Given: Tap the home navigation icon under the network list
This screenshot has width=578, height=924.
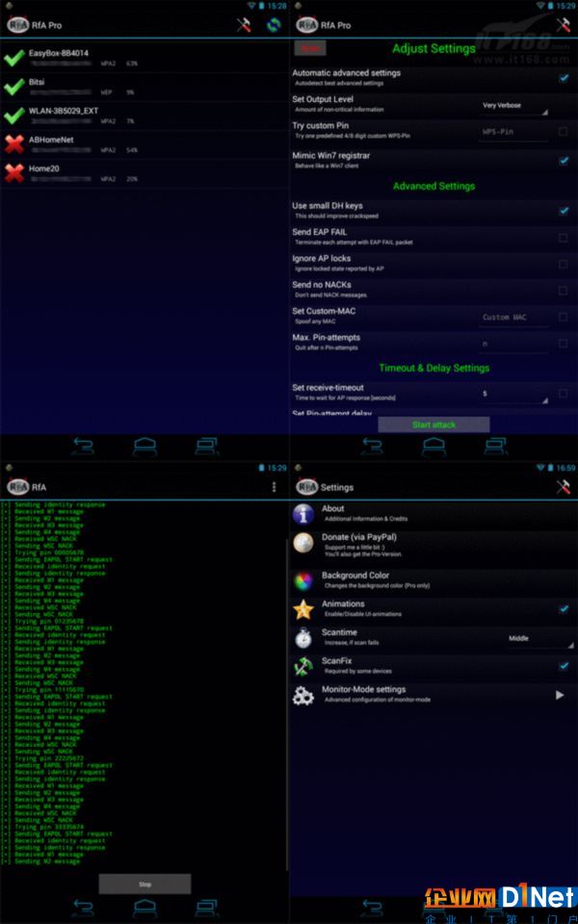Looking at the screenshot, I should click(145, 446).
